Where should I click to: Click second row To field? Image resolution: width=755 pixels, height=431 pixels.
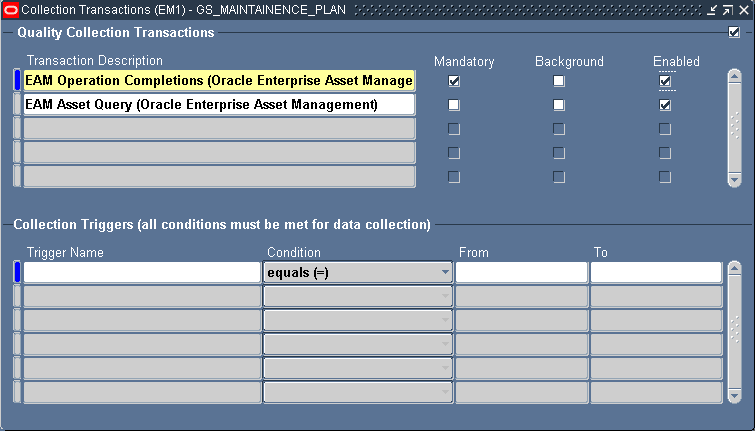click(656, 297)
